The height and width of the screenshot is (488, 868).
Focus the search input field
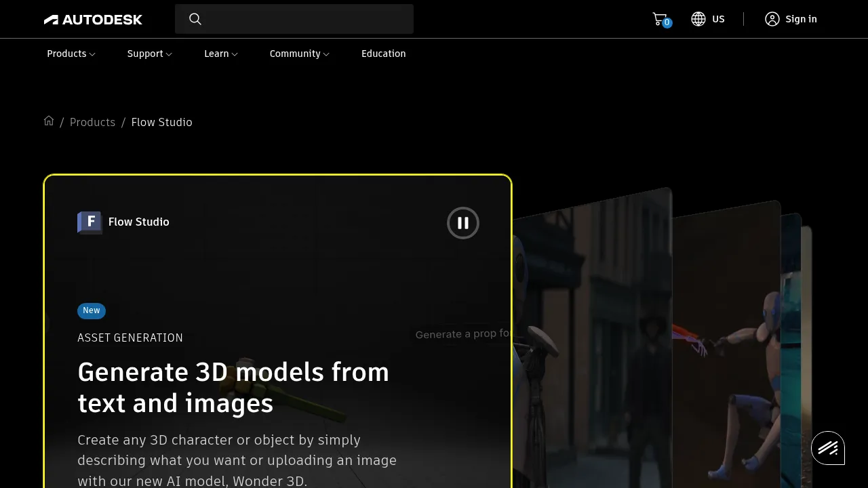click(x=294, y=19)
